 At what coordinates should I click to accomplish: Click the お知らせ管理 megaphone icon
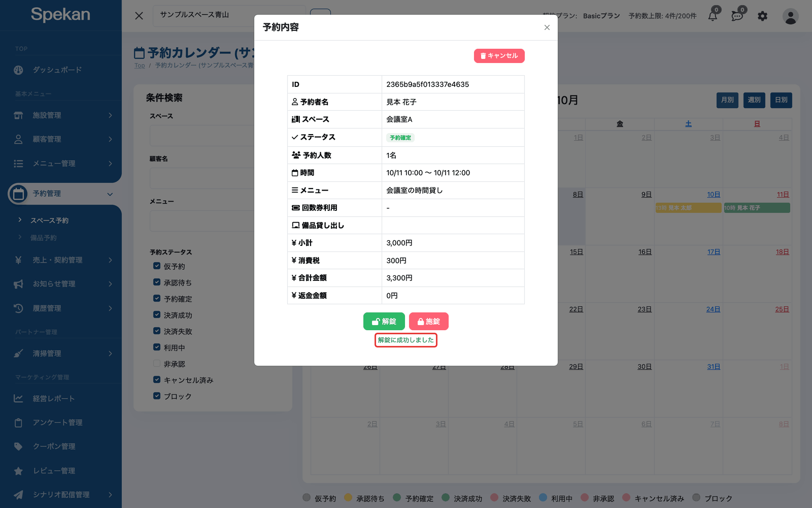tap(18, 284)
